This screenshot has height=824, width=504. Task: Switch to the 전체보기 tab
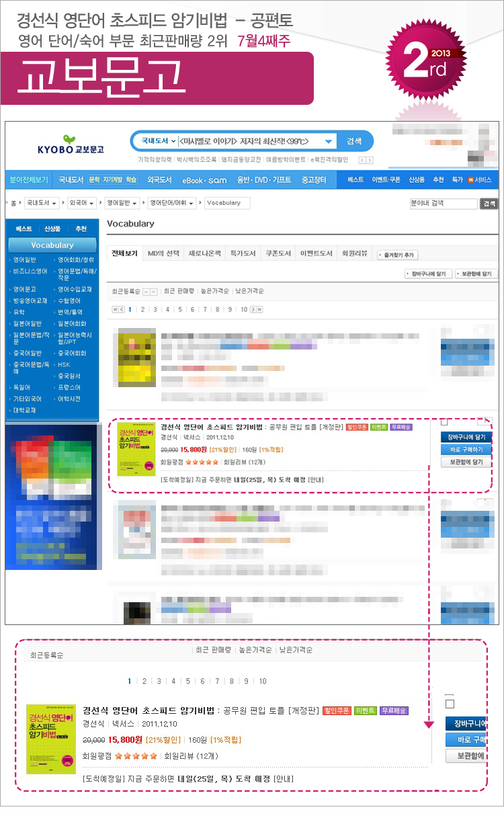(x=124, y=253)
